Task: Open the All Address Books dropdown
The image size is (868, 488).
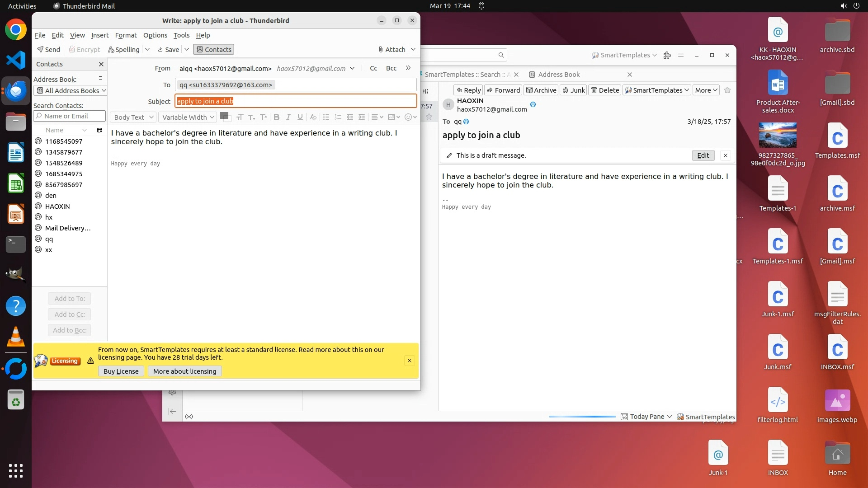Action: [71, 90]
